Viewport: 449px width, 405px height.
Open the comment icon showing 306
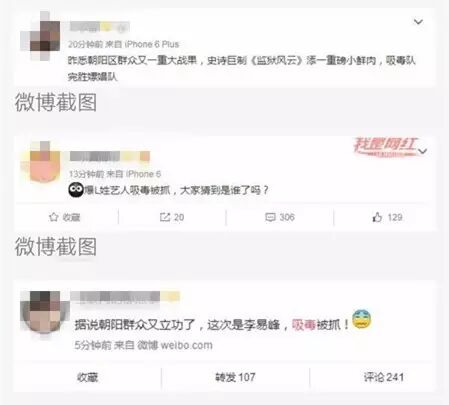pyautogui.click(x=270, y=217)
